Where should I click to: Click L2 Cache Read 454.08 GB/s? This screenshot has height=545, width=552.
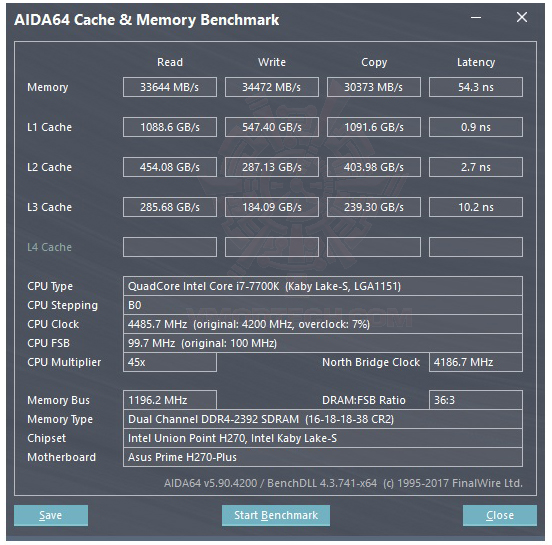click(x=170, y=167)
